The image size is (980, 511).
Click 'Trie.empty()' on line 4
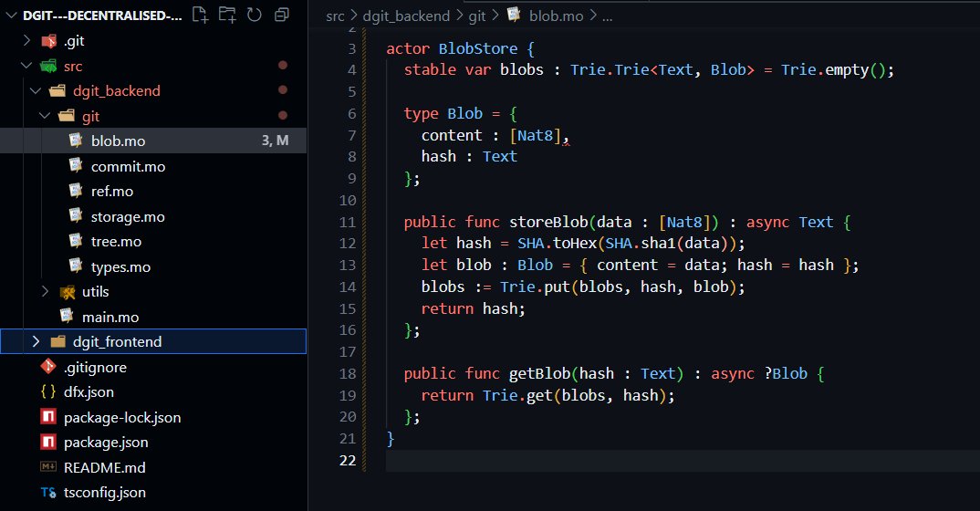pyautogui.click(x=833, y=69)
